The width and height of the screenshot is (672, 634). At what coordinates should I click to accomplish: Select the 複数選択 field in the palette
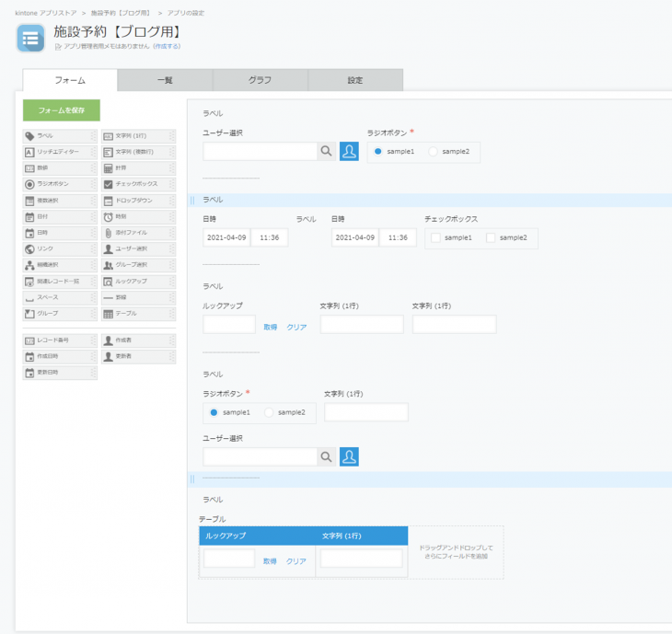point(60,201)
